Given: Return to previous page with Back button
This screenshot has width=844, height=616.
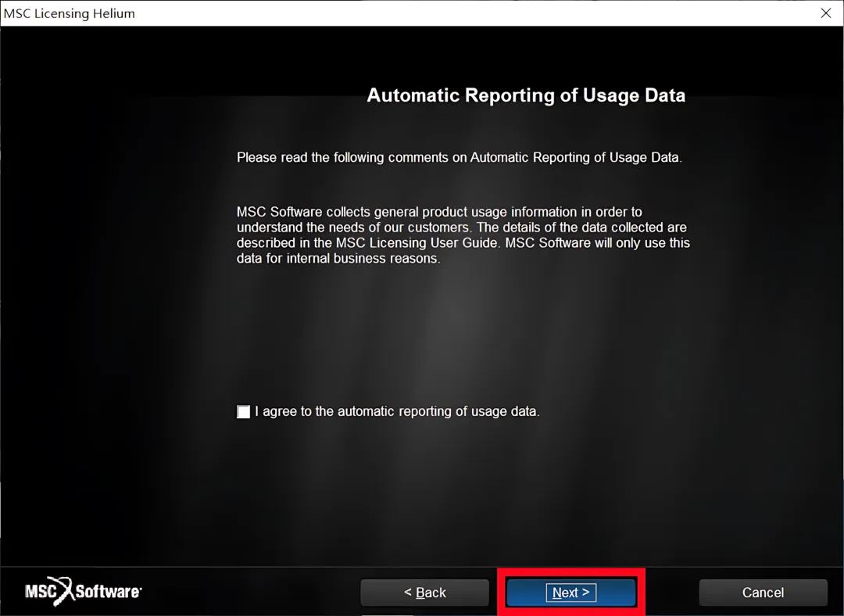Looking at the screenshot, I should (424, 593).
